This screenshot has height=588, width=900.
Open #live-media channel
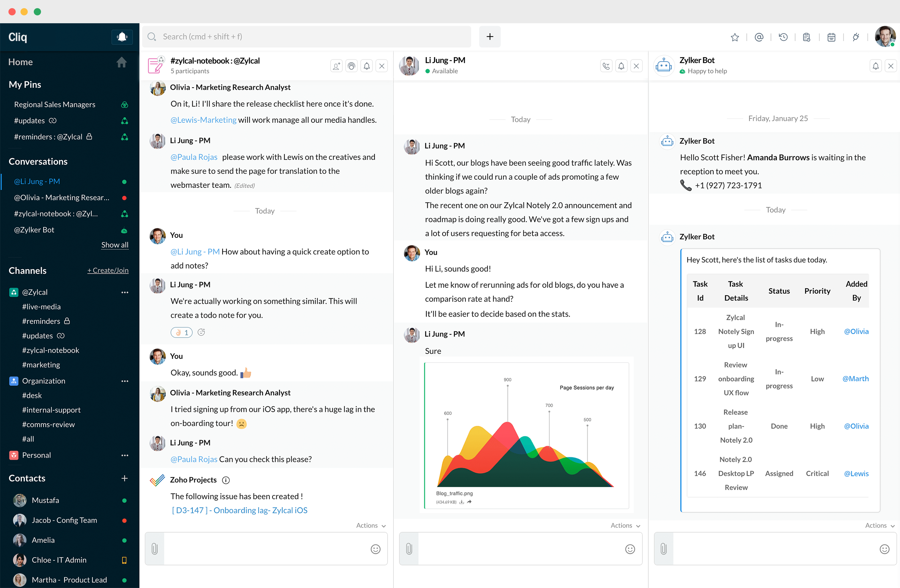click(x=41, y=307)
